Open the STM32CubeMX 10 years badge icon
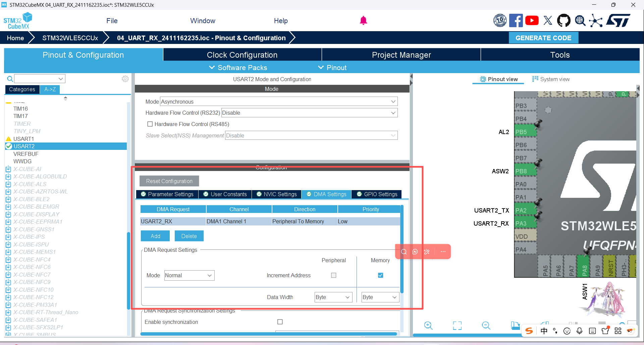The width and height of the screenshot is (644, 345). tap(500, 20)
